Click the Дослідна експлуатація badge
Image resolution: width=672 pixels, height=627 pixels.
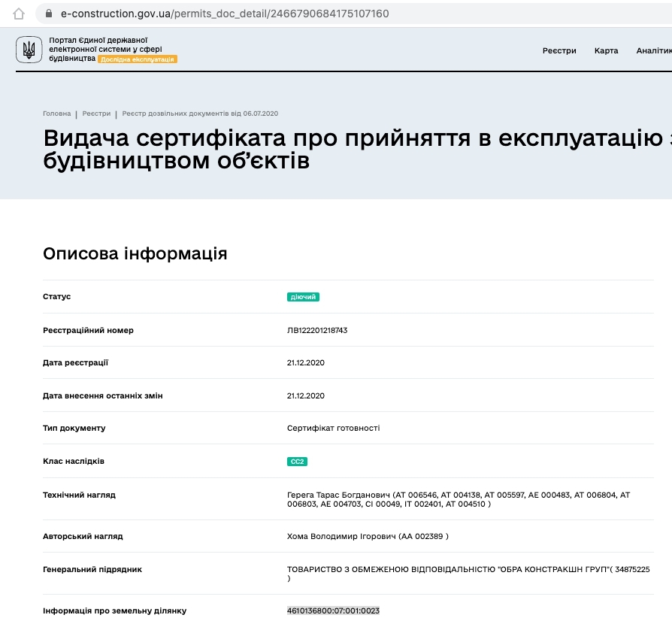pyautogui.click(x=138, y=59)
